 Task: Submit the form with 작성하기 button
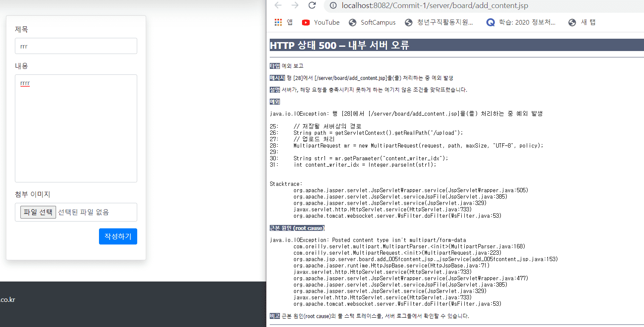click(x=118, y=236)
